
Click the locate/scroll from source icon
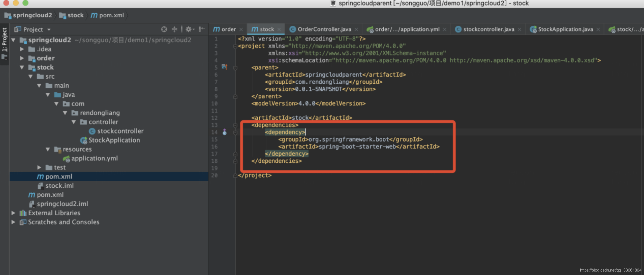[x=164, y=29]
